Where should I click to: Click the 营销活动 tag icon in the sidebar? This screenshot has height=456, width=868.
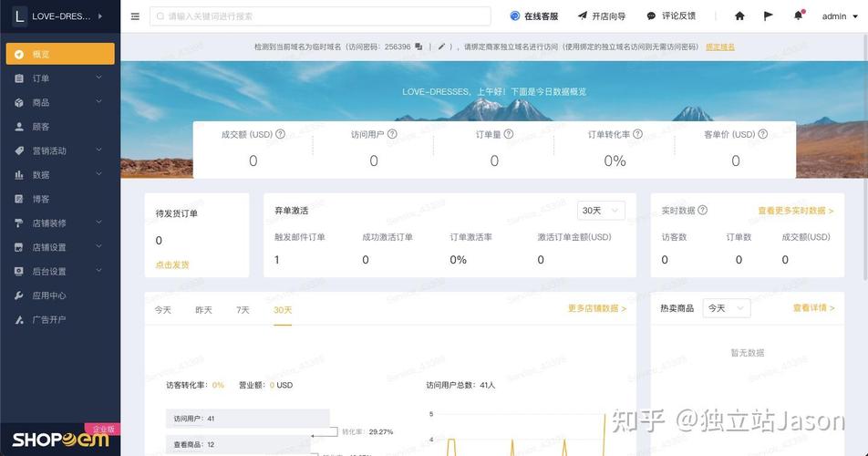click(x=19, y=150)
